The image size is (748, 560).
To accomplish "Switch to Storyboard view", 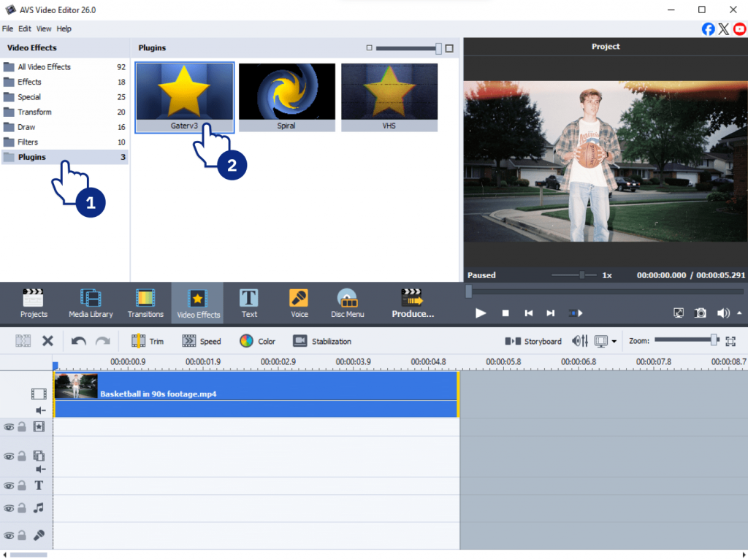I will pyautogui.click(x=533, y=341).
